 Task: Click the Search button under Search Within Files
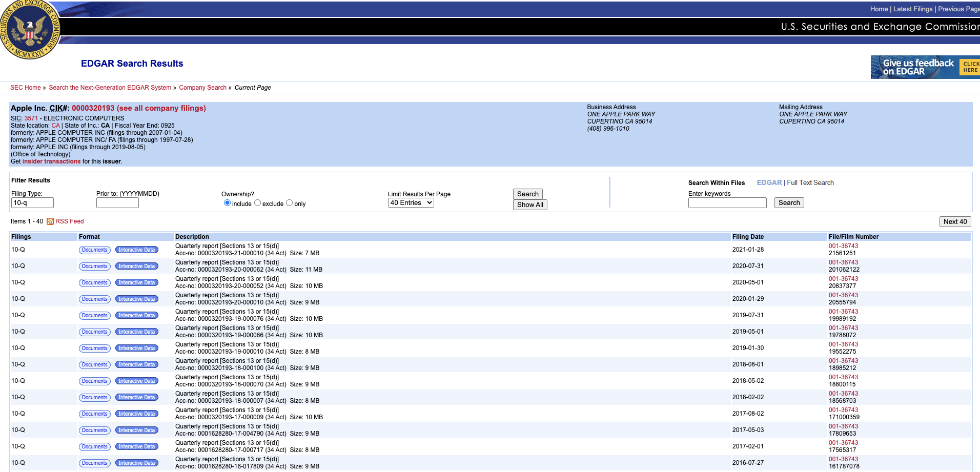789,203
